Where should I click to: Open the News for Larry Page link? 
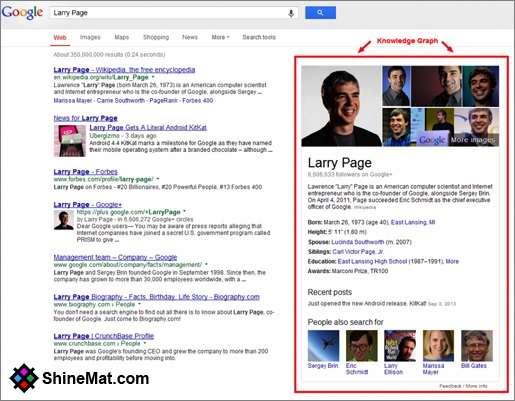(x=85, y=118)
